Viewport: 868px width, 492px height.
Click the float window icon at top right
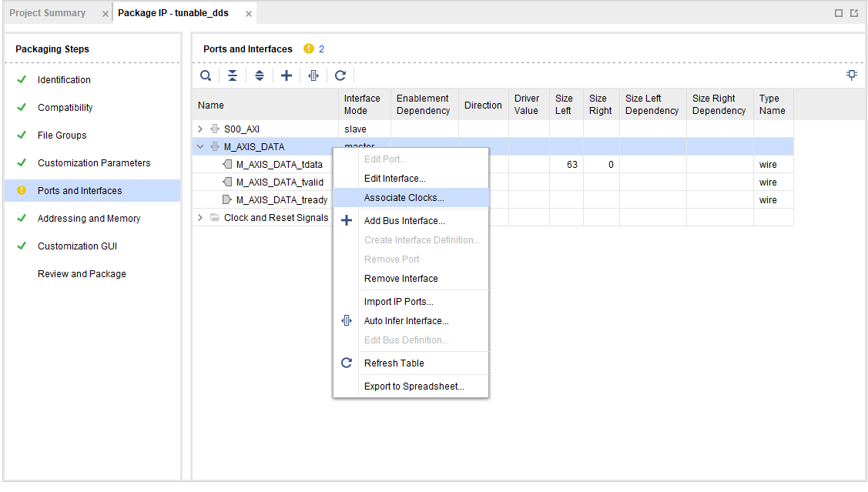click(x=854, y=13)
